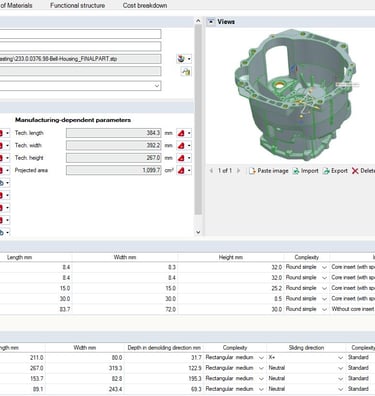This screenshot has height=396, width=375.
Task: Select cell with length value 83.7
Action: (36, 309)
